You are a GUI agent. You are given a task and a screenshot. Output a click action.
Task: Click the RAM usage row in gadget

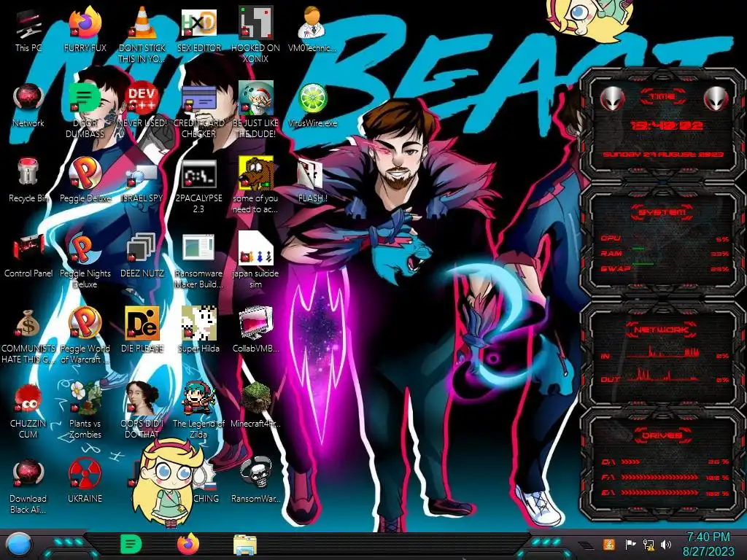tap(665, 254)
